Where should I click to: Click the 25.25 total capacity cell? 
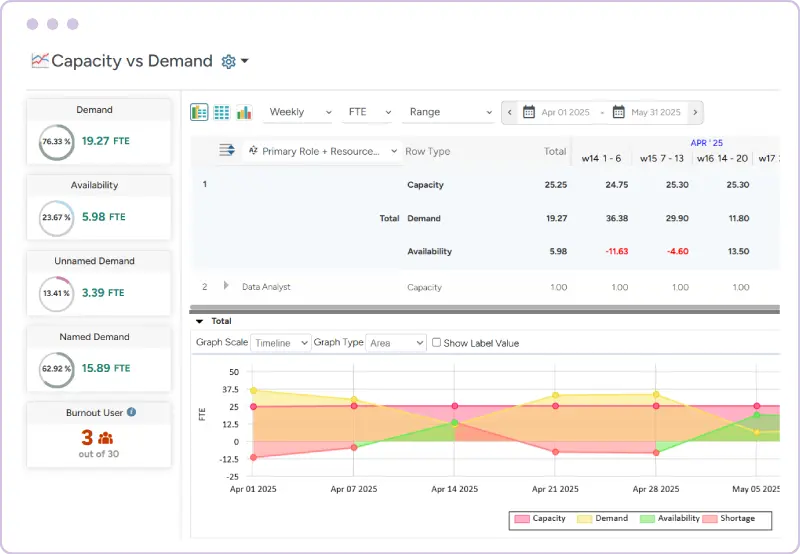556,185
